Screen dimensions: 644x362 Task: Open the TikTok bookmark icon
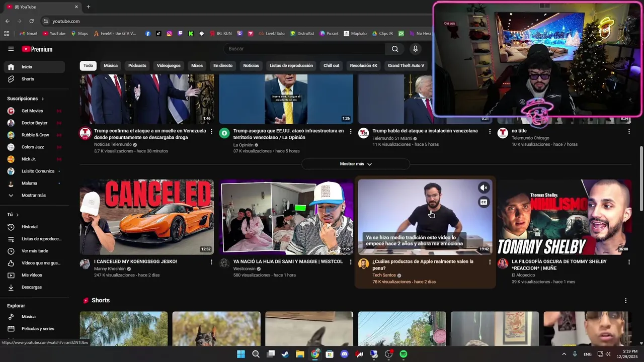158,34
